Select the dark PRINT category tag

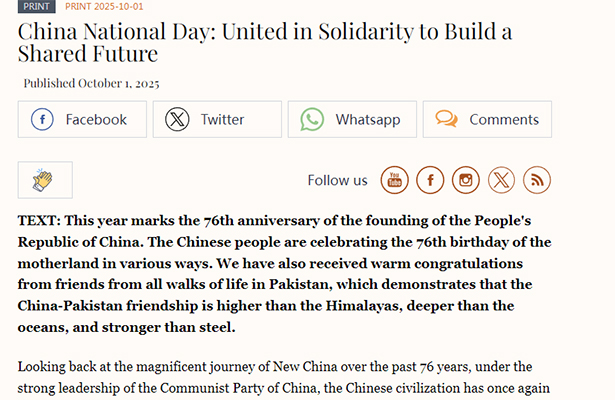pyautogui.click(x=37, y=6)
